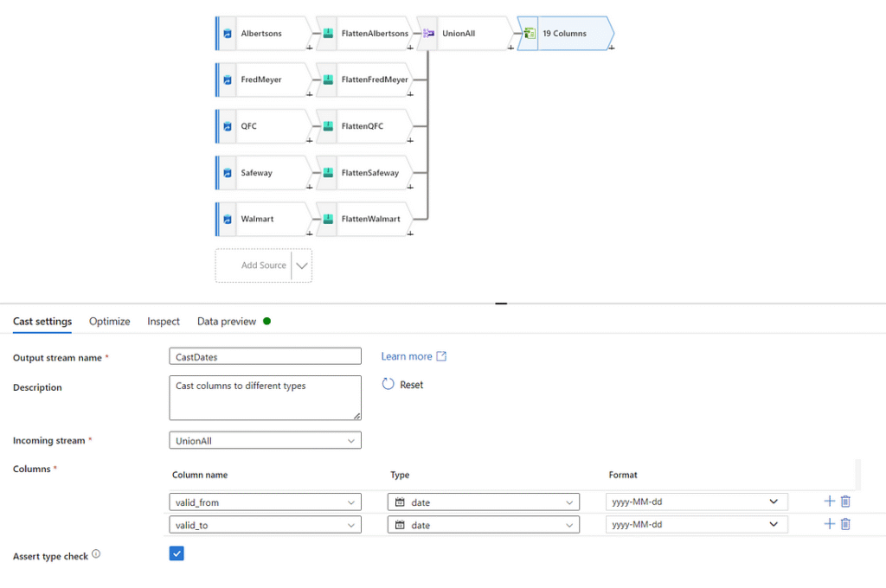This screenshot has height=588, width=886.
Task: Open Incoming stream UnionAll dropdown
Action: [x=265, y=441]
